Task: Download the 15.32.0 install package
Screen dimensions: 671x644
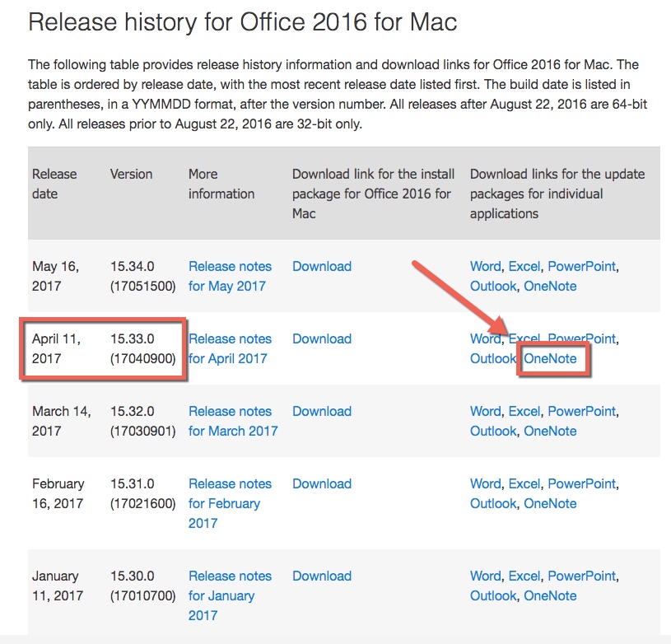Action: pyautogui.click(x=322, y=411)
